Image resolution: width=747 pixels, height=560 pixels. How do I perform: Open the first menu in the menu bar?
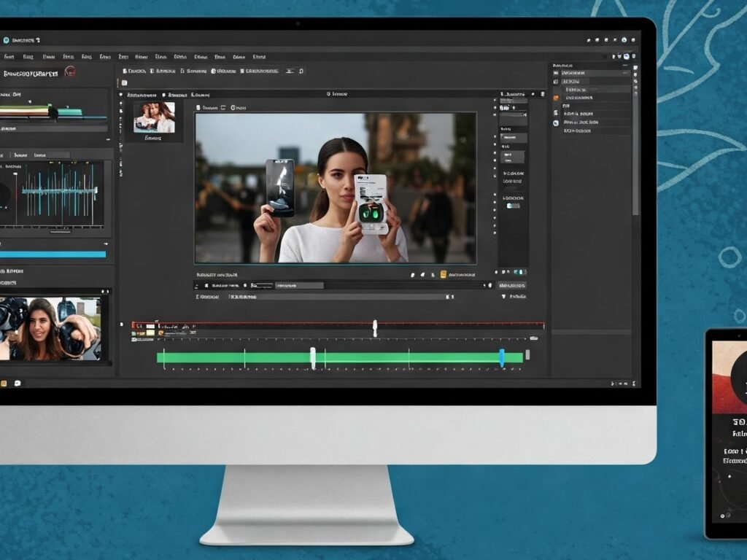[9, 56]
